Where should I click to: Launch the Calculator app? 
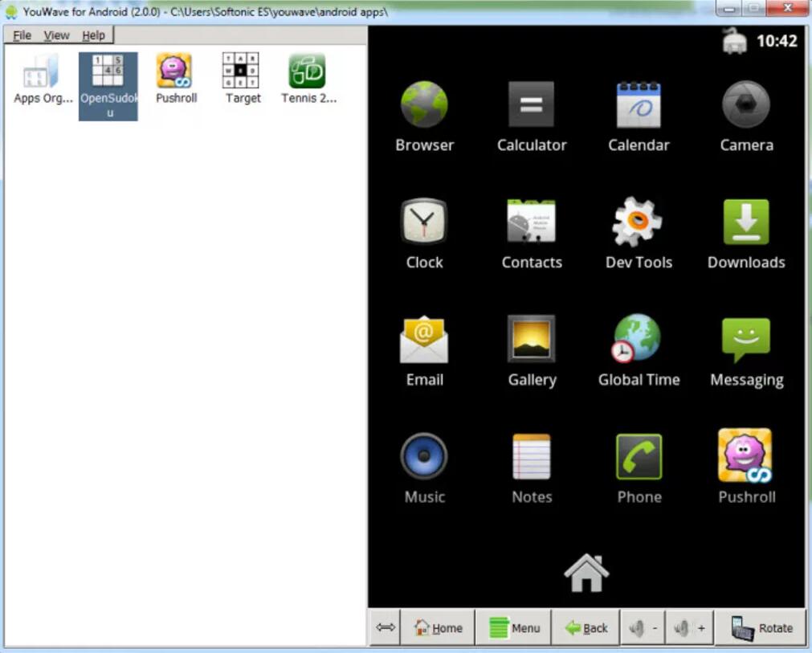531,105
